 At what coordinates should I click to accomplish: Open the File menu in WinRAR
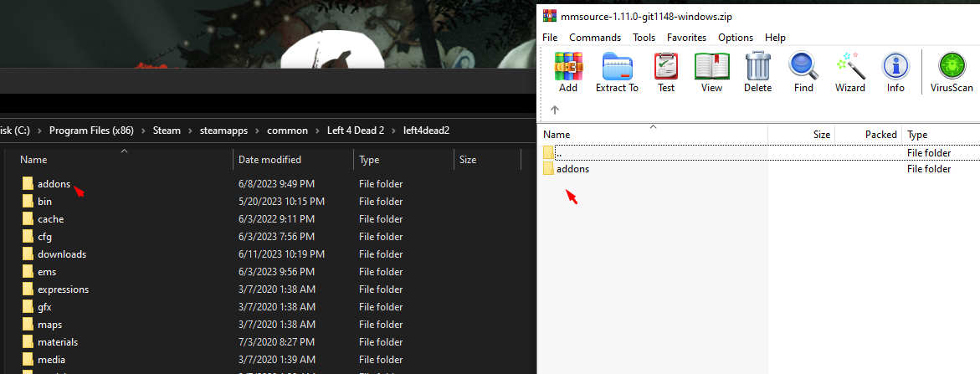[549, 38]
